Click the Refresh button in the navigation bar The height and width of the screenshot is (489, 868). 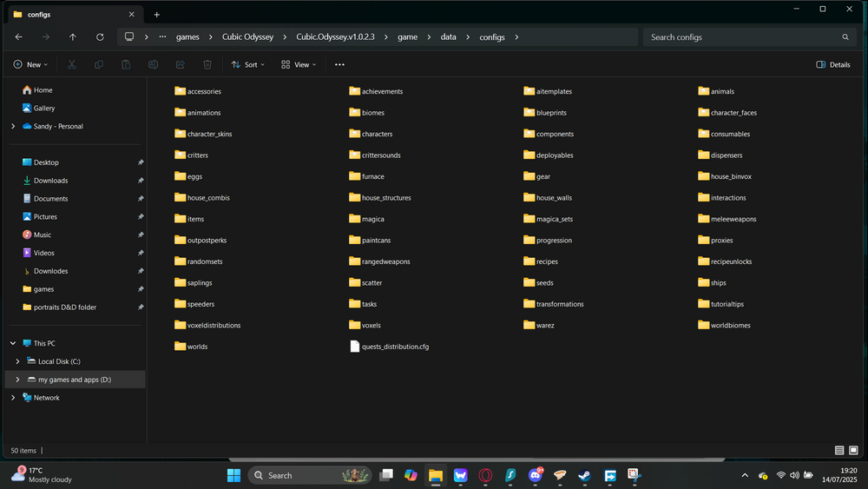click(x=100, y=37)
